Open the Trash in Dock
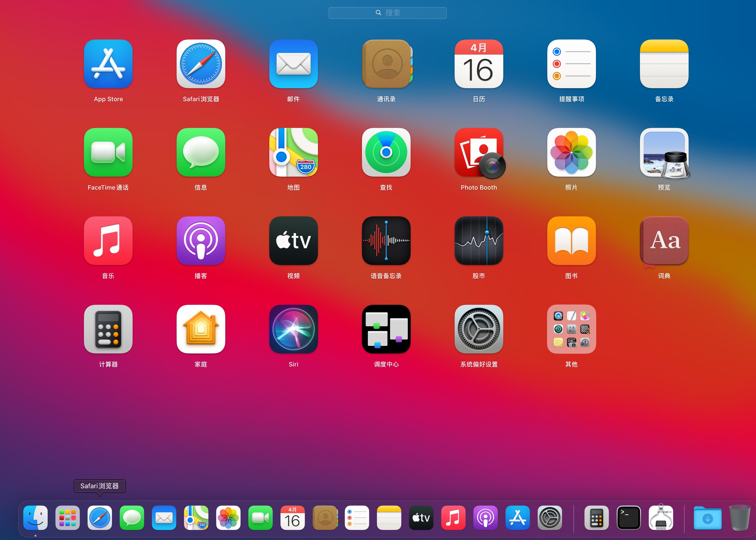 pyautogui.click(x=739, y=518)
